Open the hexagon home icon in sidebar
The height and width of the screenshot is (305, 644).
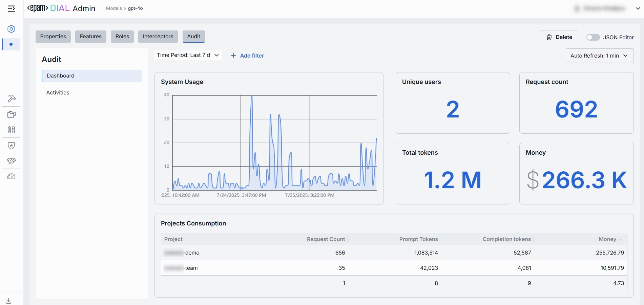pos(11,29)
